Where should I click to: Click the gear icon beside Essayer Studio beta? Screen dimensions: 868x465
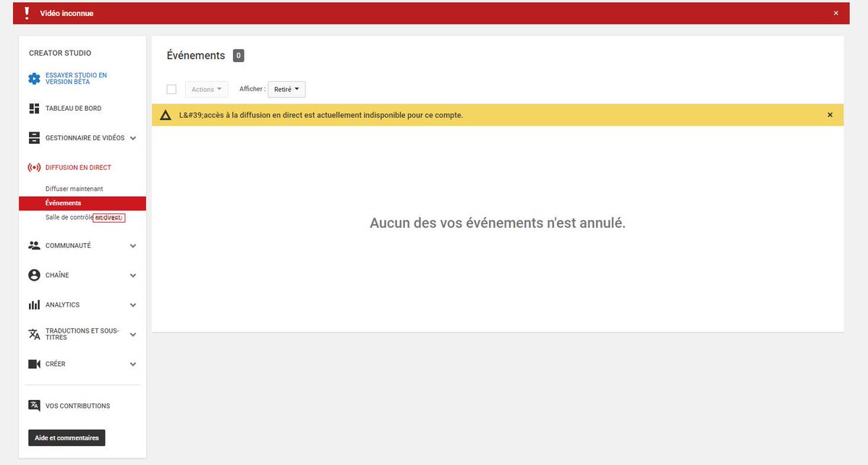(x=34, y=79)
